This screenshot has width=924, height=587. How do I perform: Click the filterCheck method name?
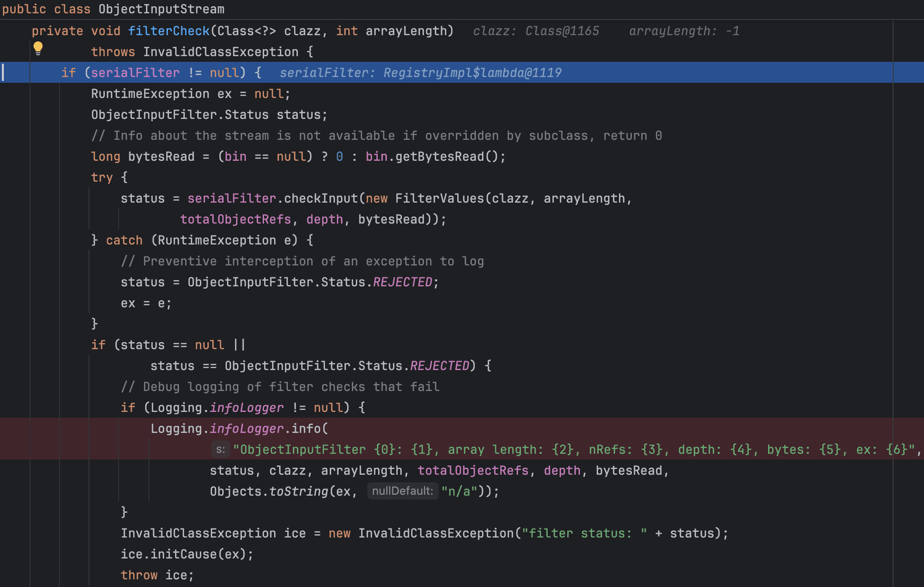(x=168, y=31)
